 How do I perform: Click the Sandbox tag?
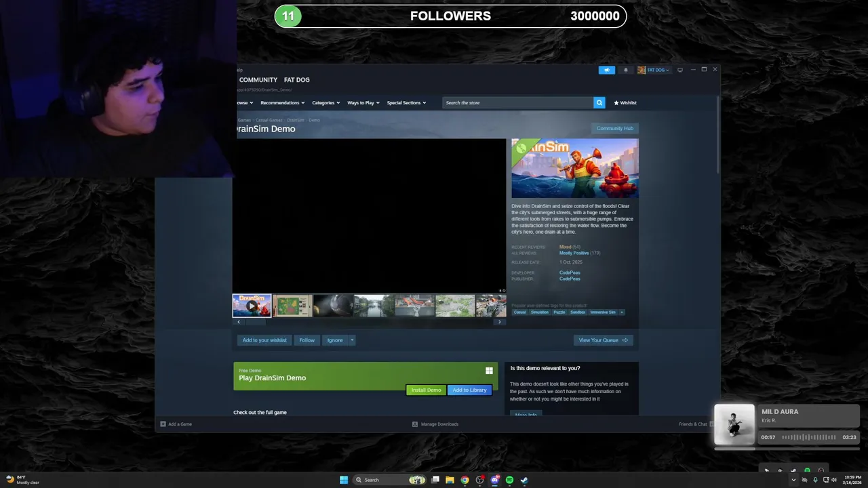[578, 312]
